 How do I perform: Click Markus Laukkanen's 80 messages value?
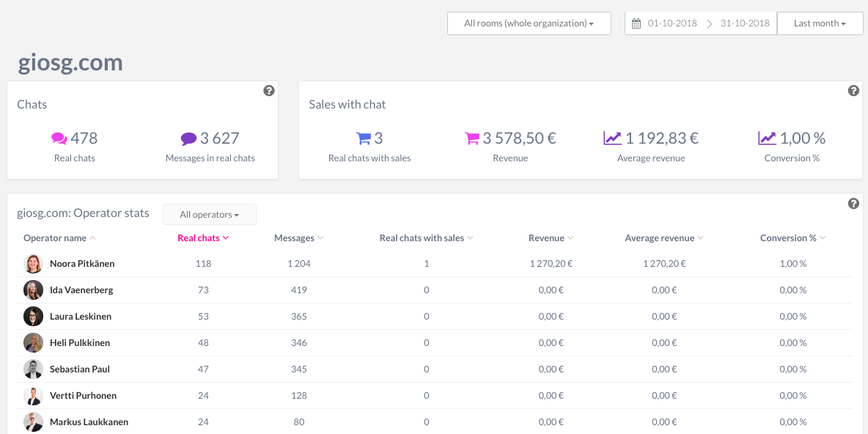point(299,422)
